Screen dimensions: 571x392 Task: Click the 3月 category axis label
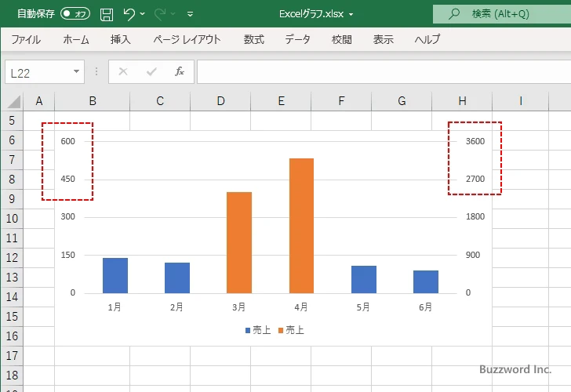click(239, 307)
